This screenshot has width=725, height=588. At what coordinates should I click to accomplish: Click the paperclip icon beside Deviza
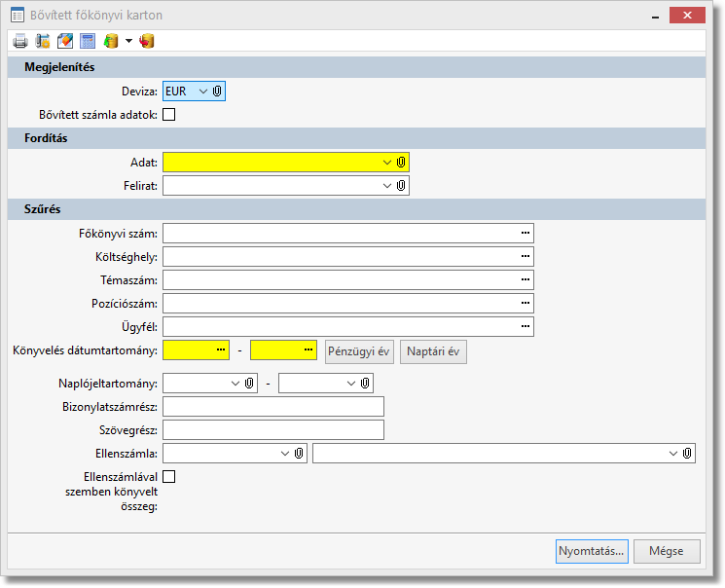[x=218, y=91]
